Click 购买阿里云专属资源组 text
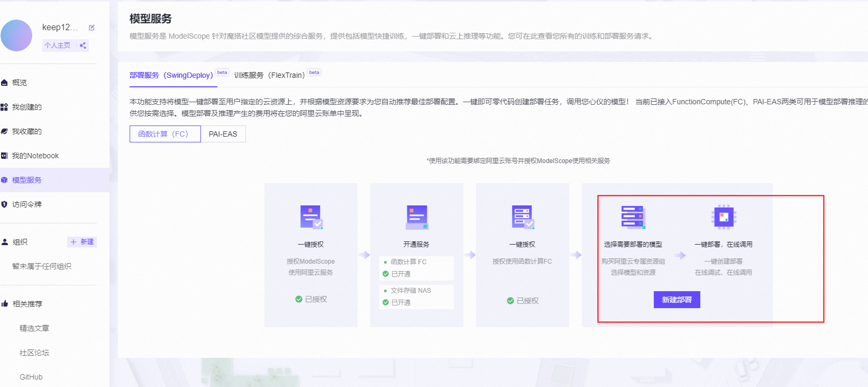 (633, 262)
